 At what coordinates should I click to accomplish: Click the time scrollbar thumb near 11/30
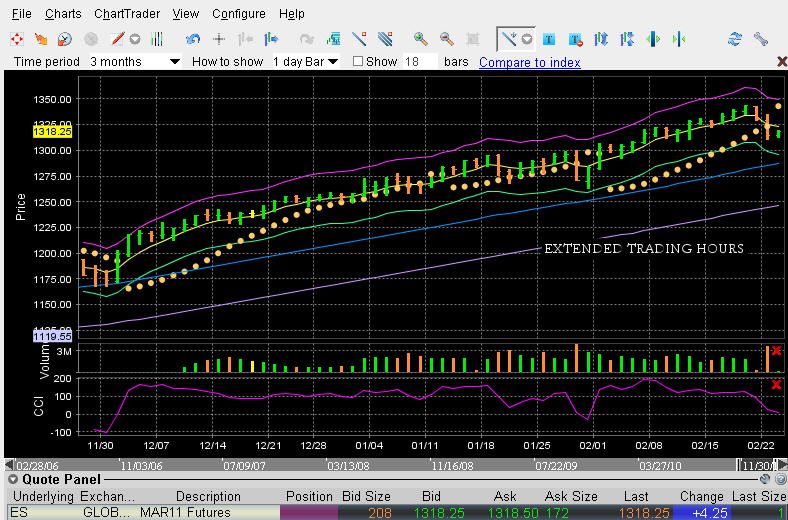point(757,465)
